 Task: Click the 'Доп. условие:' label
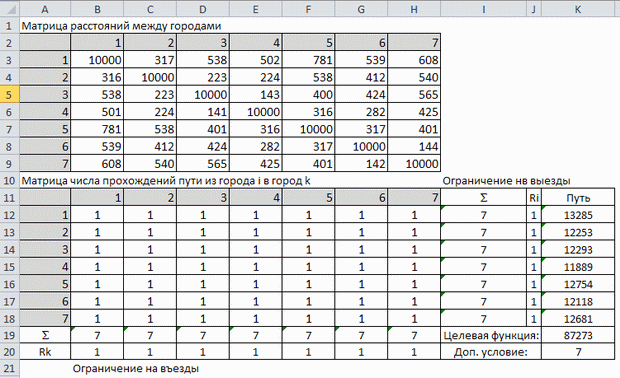coord(490,352)
